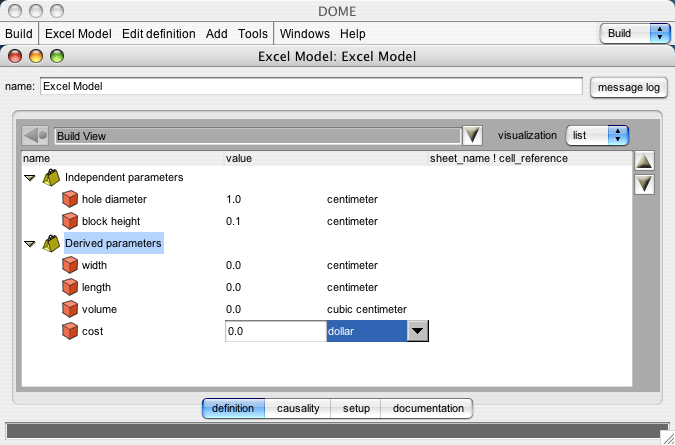Image resolution: width=675 pixels, height=445 pixels.
Task: Open the Build menu
Action: (x=19, y=34)
